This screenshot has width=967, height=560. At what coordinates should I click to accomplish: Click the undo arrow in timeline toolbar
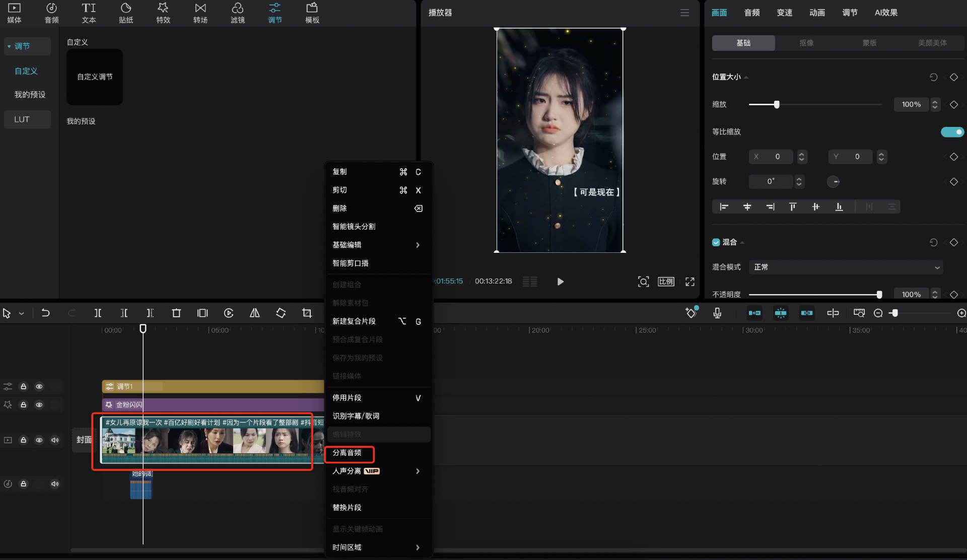pos(45,313)
